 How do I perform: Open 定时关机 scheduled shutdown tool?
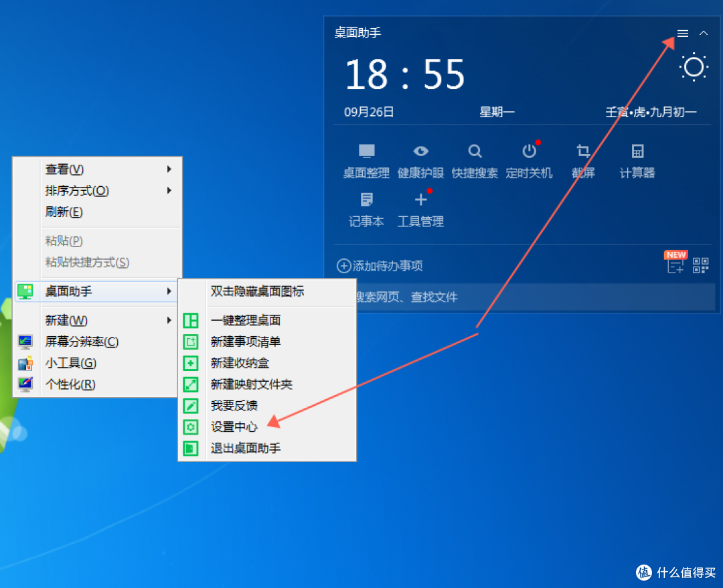point(529,161)
